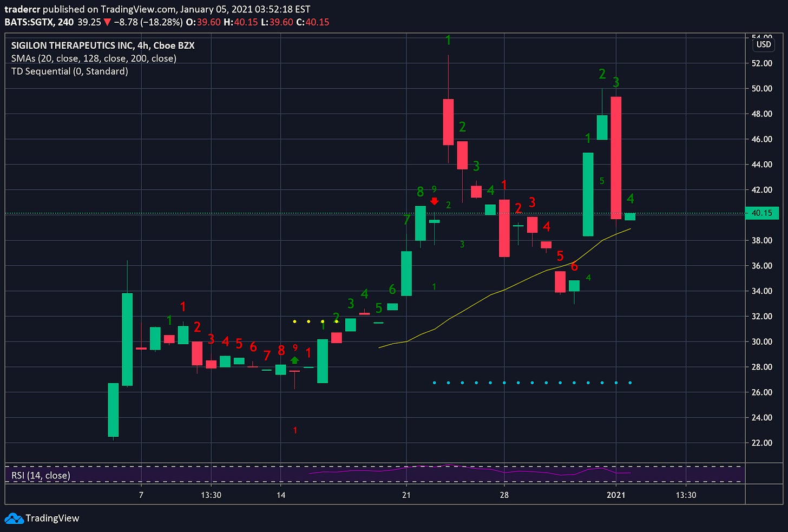788x532 pixels.
Task: Click the current price label 40.15 on the axis
Action: point(762,213)
